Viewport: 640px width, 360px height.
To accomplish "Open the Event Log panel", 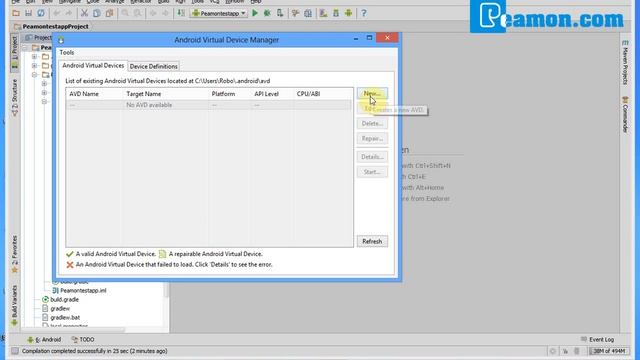I will 597,340.
